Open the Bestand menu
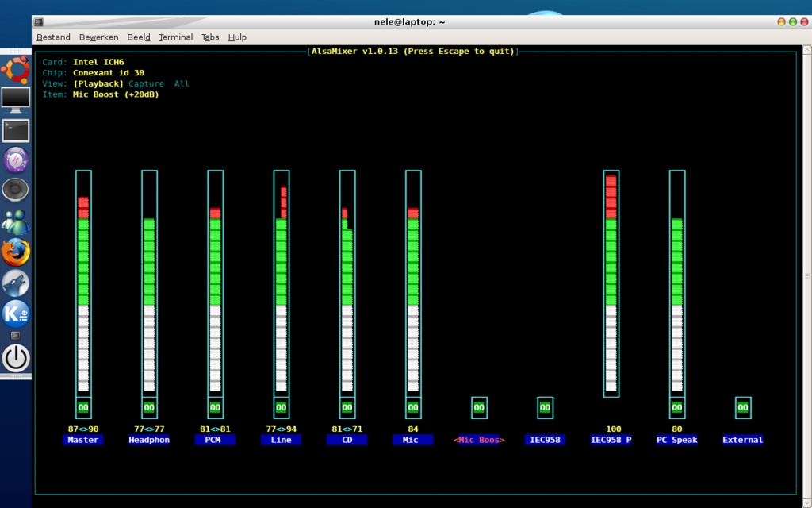 pyautogui.click(x=53, y=37)
